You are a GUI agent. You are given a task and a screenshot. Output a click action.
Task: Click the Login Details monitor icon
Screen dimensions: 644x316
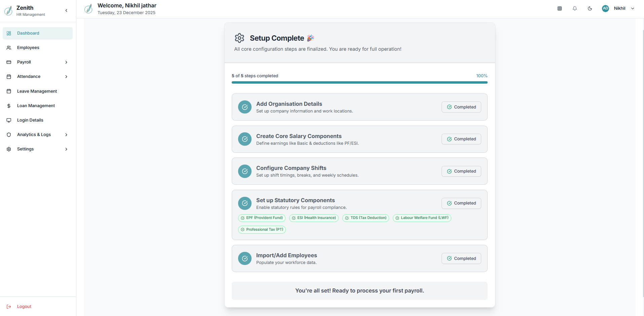(9, 120)
